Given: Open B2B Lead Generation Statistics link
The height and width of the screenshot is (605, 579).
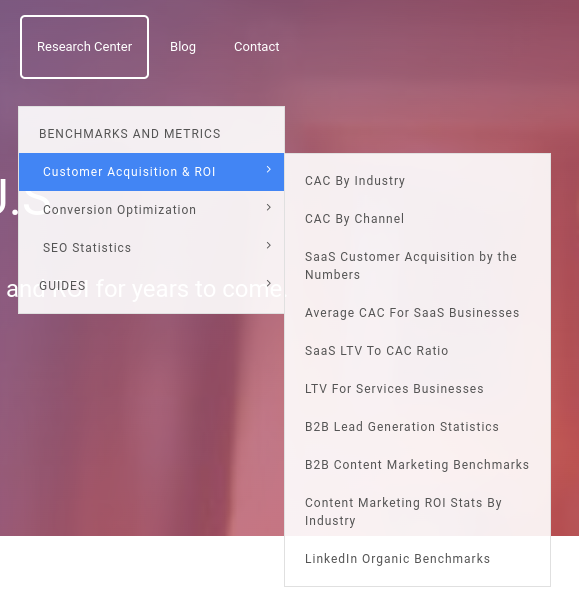Looking at the screenshot, I should coord(402,426).
